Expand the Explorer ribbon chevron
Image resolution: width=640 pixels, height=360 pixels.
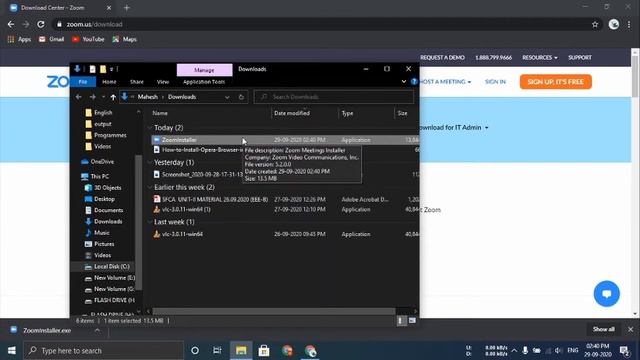404,82
